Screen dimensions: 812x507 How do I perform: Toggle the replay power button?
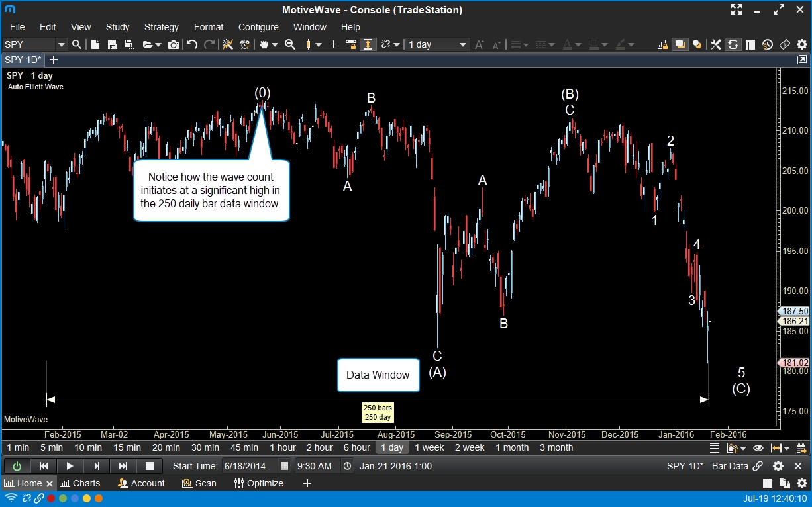[17, 466]
